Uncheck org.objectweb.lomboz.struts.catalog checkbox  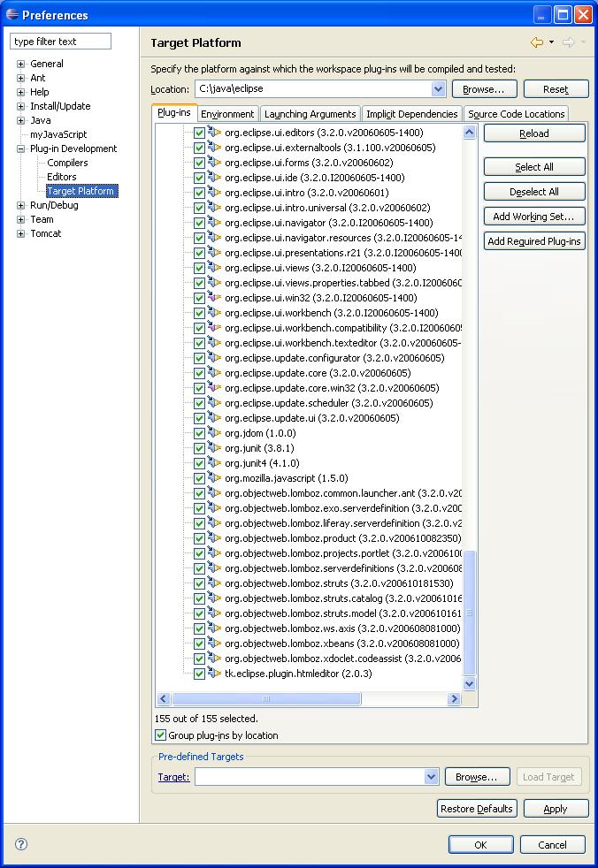pos(200,599)
